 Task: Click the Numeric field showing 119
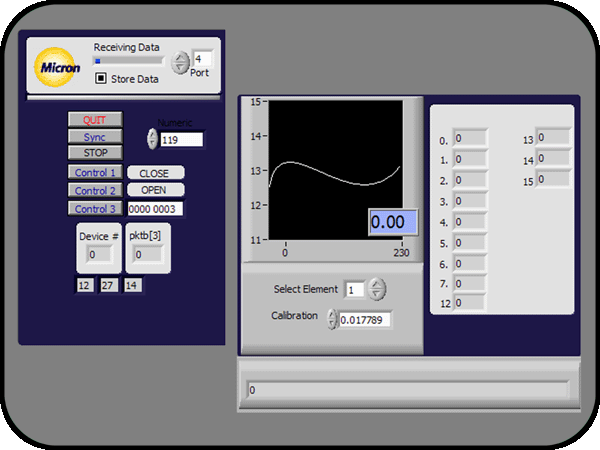click(181, 140)
